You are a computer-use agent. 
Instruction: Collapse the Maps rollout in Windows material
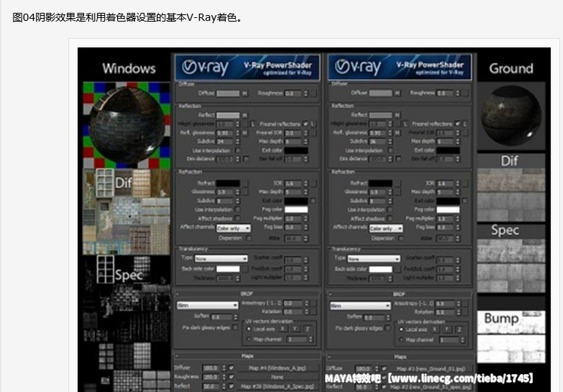click(247, 356)
